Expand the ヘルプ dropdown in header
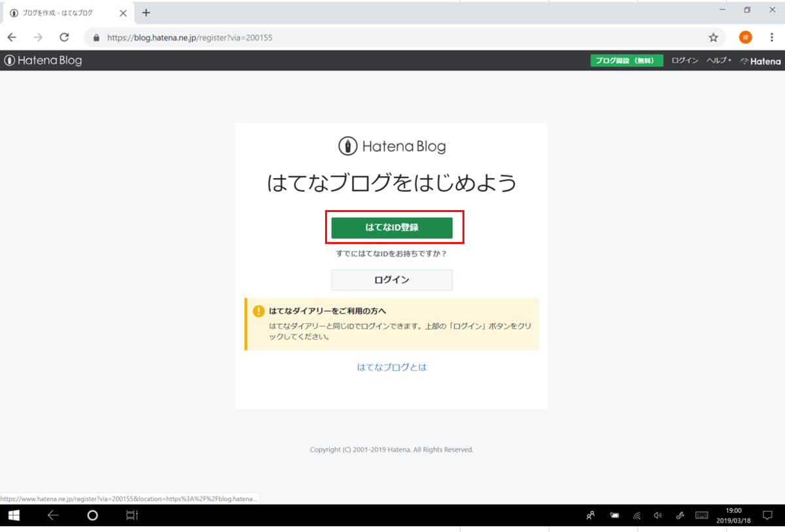 719,60
